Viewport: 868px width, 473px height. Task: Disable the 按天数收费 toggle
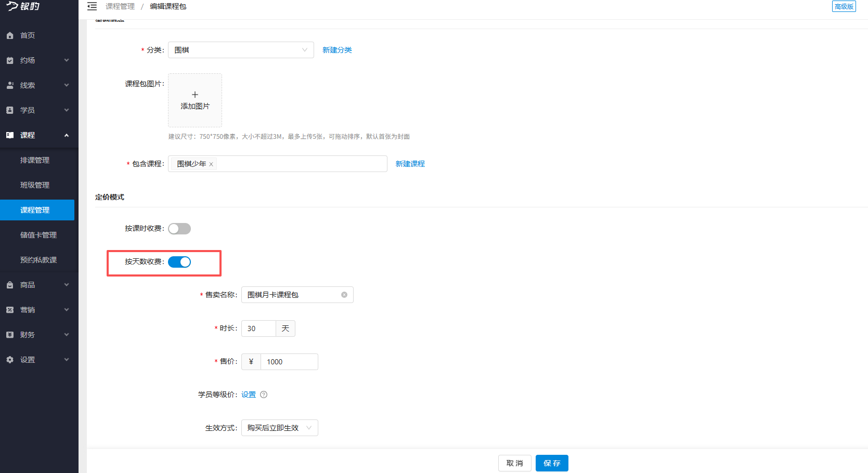(179, 261)
